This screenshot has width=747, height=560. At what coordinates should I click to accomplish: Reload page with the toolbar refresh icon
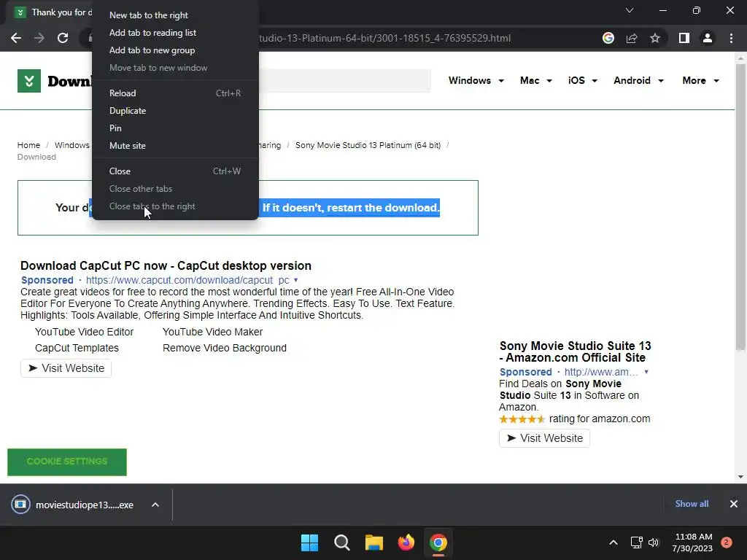pyautogui.click(x=63, y=38)
